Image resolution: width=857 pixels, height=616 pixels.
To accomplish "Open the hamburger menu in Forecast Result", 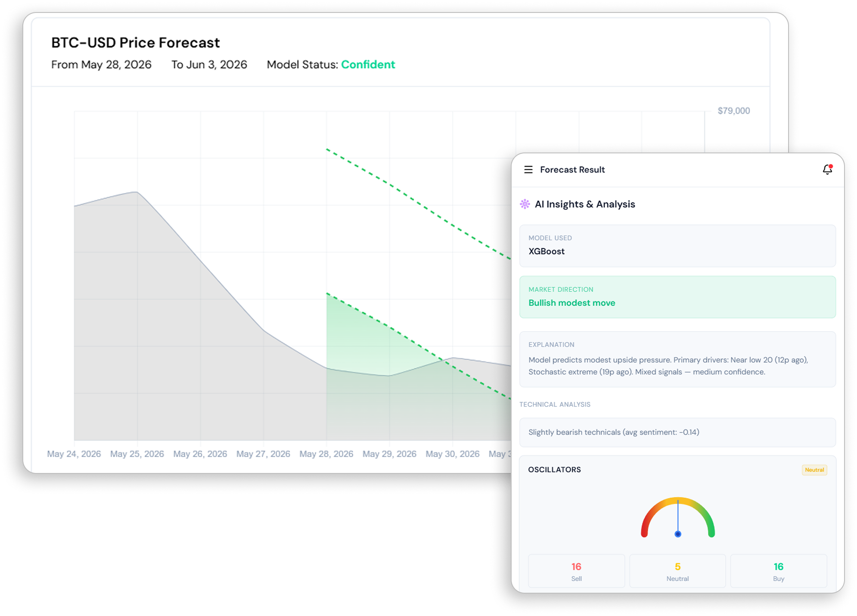I will click(x=528, y=170).
